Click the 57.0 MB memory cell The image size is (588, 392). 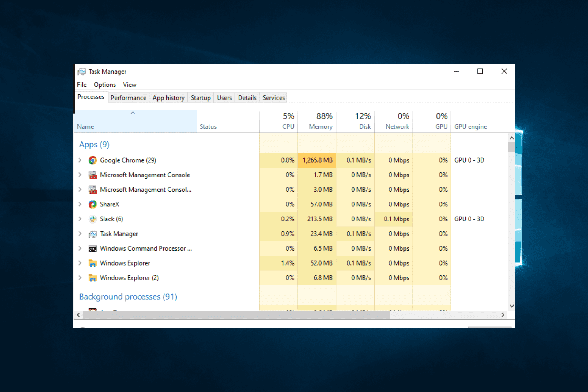coord(317,204)
